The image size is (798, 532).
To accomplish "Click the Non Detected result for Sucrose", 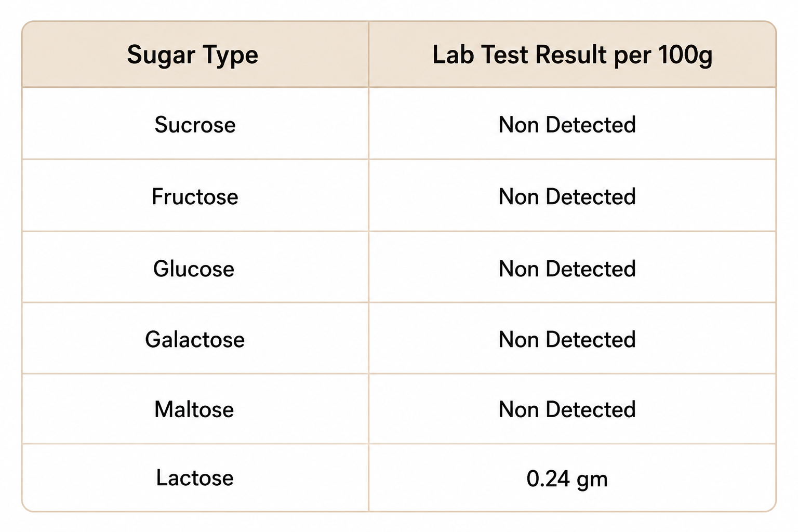I will 567,125.
